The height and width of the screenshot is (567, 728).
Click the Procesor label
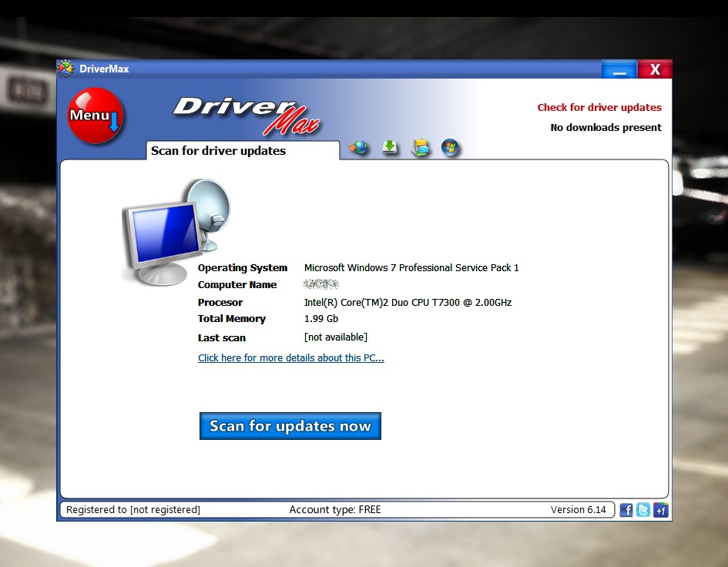(x=220, y=302)
